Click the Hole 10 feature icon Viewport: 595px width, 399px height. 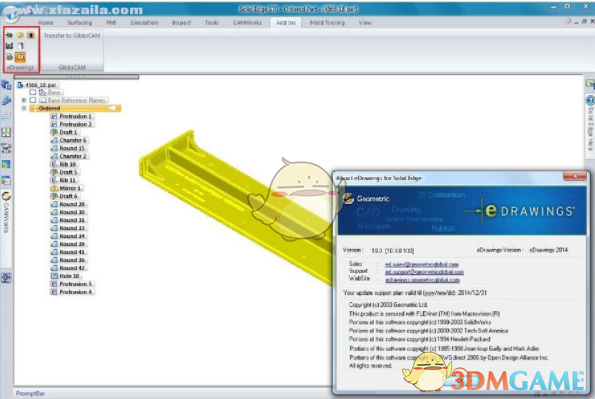54,276
